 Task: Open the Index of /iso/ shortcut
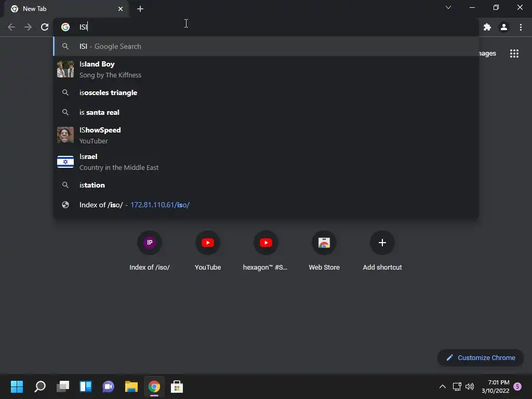pyautogui.click(x=150, y=250)
